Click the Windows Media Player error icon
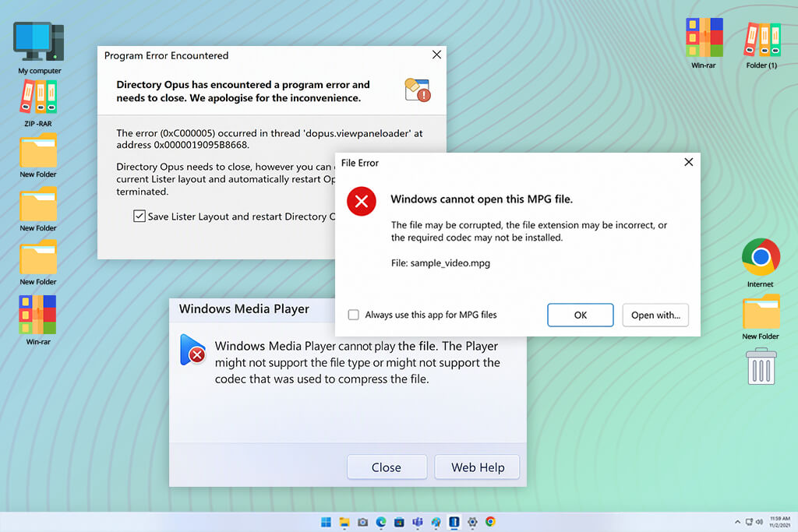Screen dimensions: 798x532 192,350
